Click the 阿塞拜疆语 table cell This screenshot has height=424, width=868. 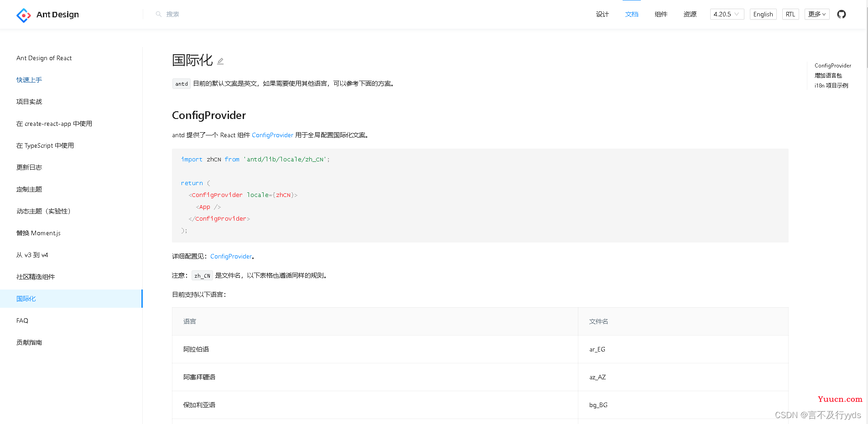375,377
